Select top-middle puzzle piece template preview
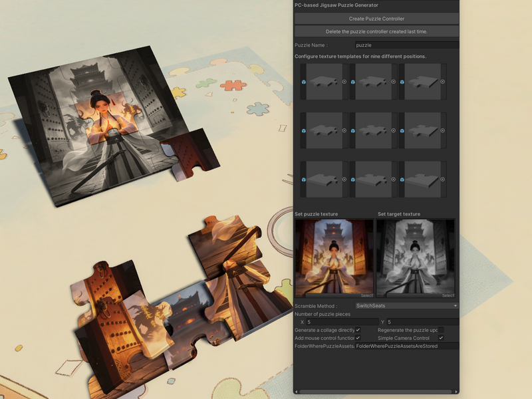 click(373, 82)
